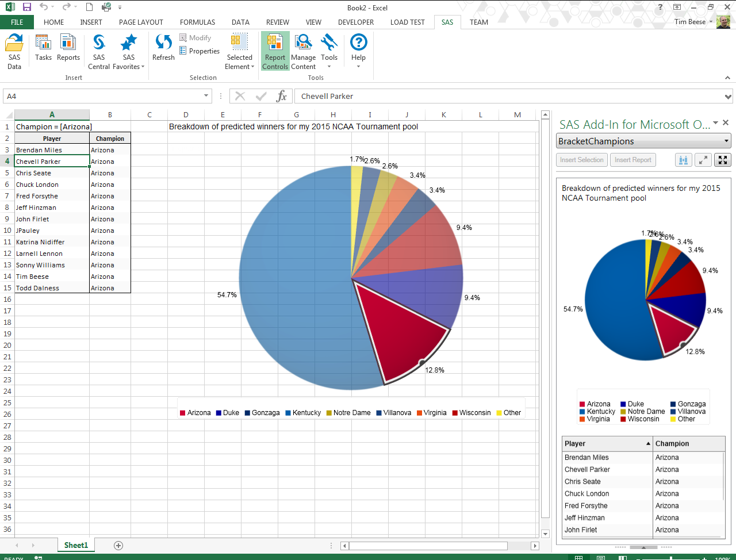Open the FILE tab
Screen dimensions: 736x560
point(17,22)
